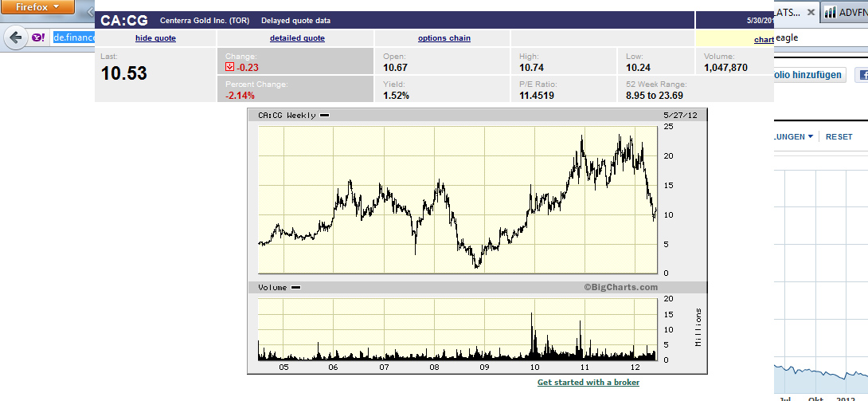
Task: Click the weekly Volume bar chart
Action: [x=458, y=329]
